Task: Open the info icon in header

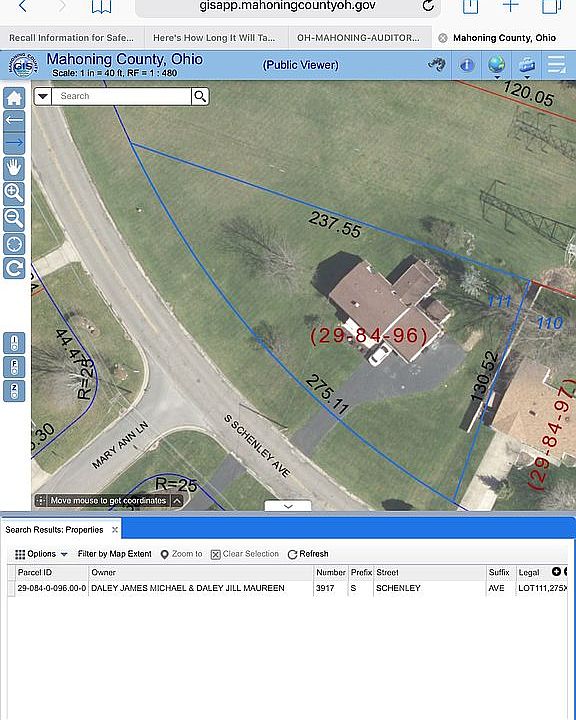Action: coord(467,65)
